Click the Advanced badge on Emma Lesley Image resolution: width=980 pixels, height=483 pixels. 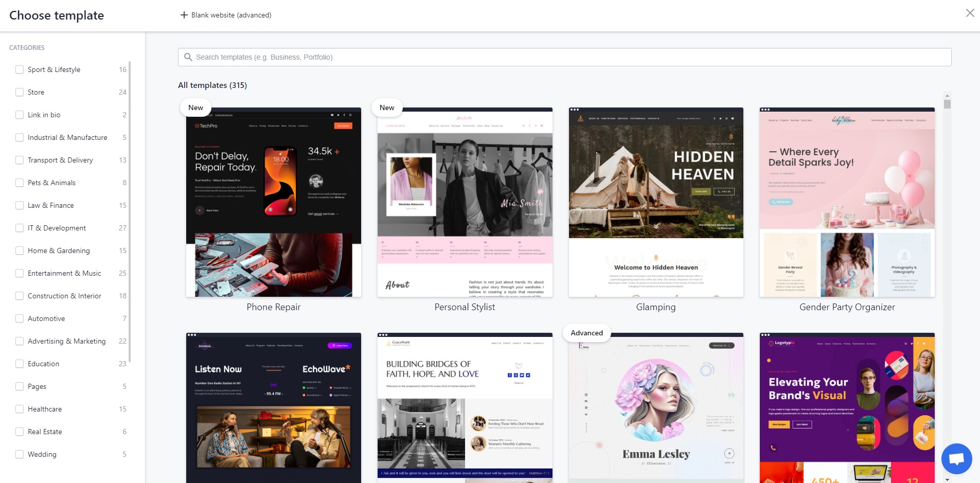[586, 333]
